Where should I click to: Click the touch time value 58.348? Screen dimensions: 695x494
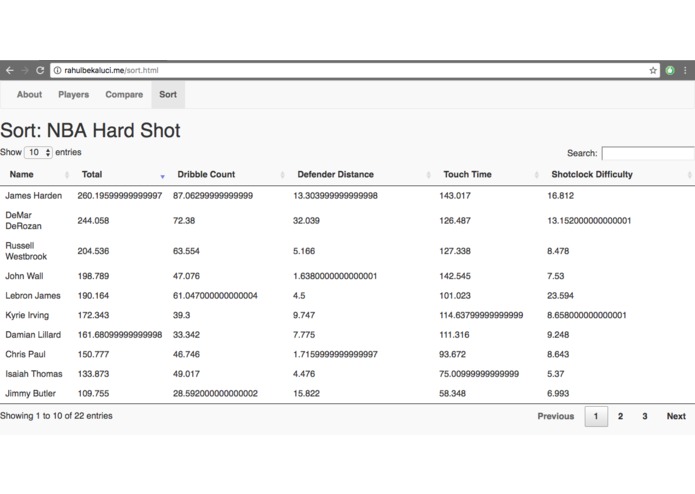tap(452, 393)
